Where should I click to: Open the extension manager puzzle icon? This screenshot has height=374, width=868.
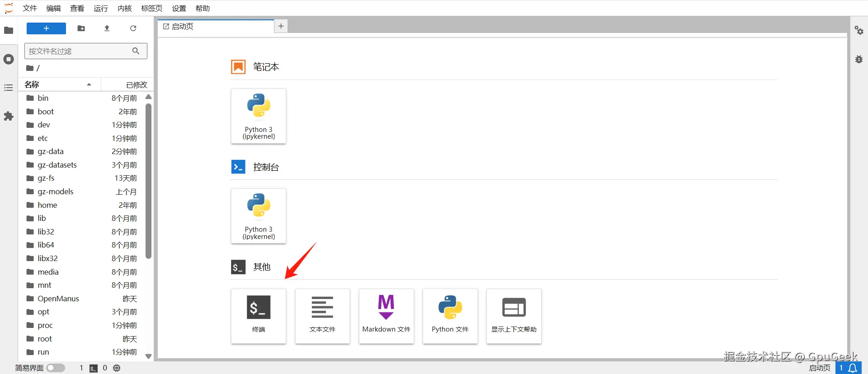pyautogui.click(x=9, y=116)
